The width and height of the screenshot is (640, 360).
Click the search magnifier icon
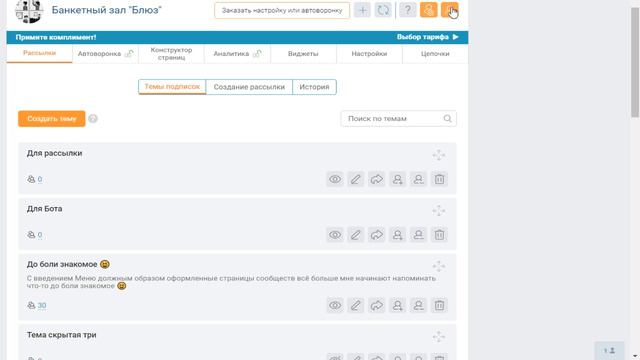[x=447, y=118]
